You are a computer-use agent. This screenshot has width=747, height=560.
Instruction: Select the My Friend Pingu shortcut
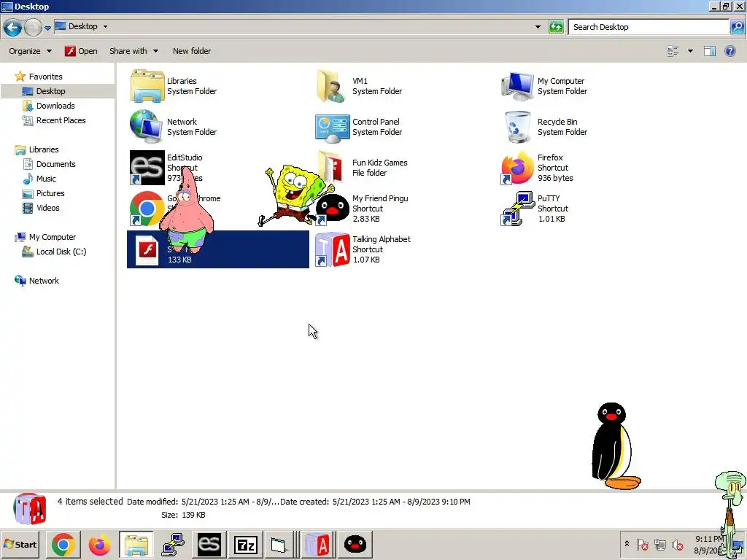pos(332,209)
